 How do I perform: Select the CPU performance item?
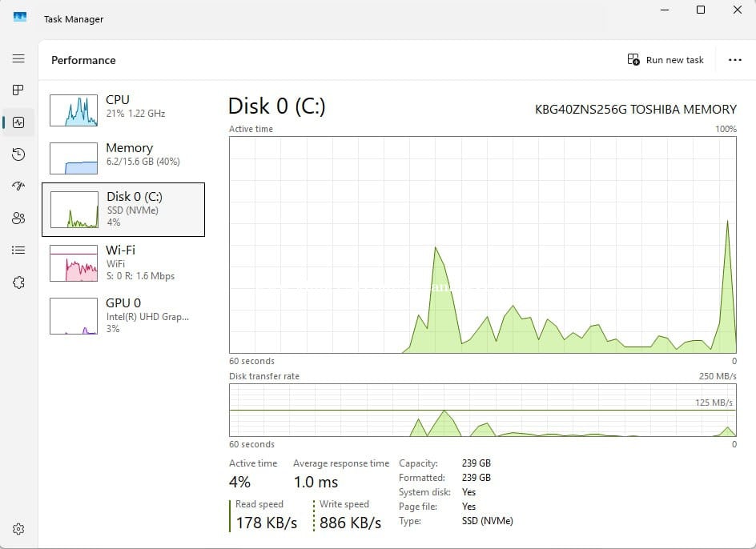[x=123, y=110]
